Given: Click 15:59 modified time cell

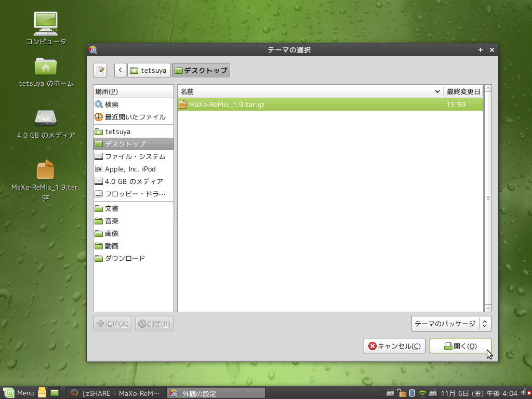Looking at the screenshot, I should coord(456,104).
